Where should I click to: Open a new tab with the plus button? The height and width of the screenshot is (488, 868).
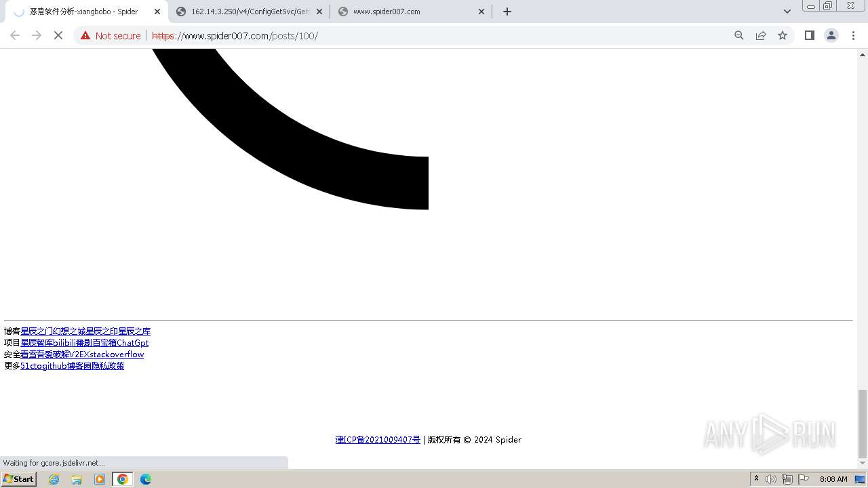507,12
